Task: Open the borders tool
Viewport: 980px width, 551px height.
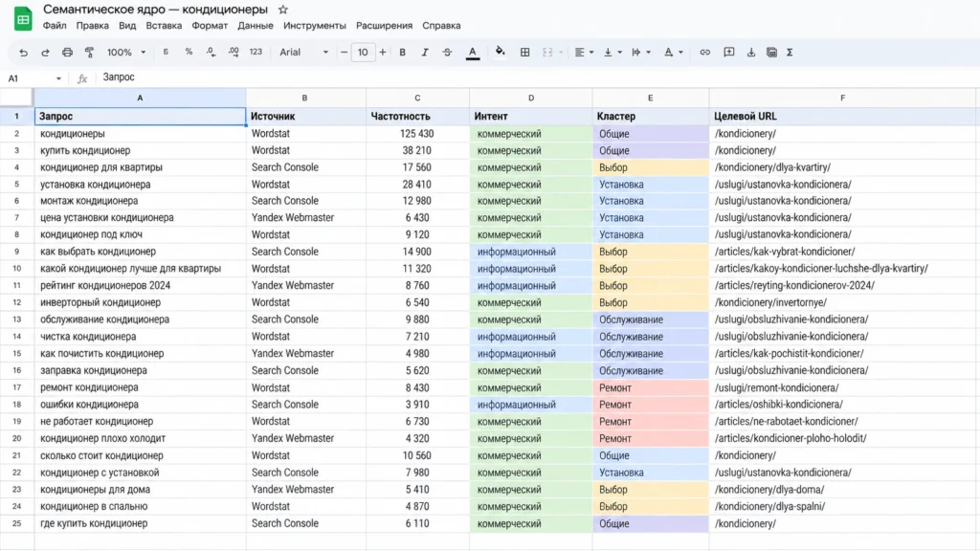Action: tap(525, 53)
